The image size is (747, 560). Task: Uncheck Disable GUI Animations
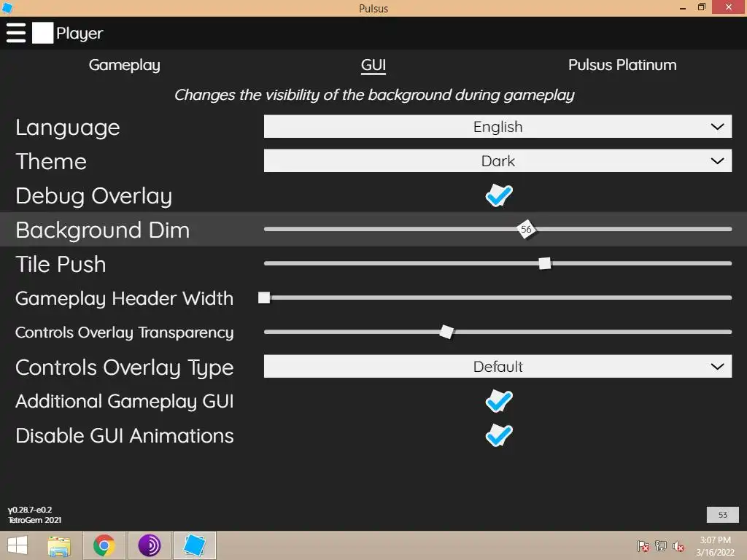pos(499,435)
